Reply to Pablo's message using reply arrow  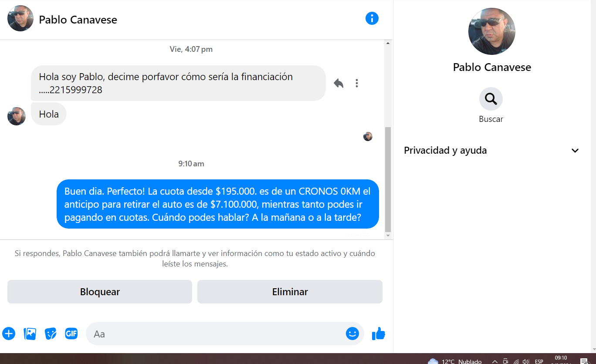click(339, 83)
